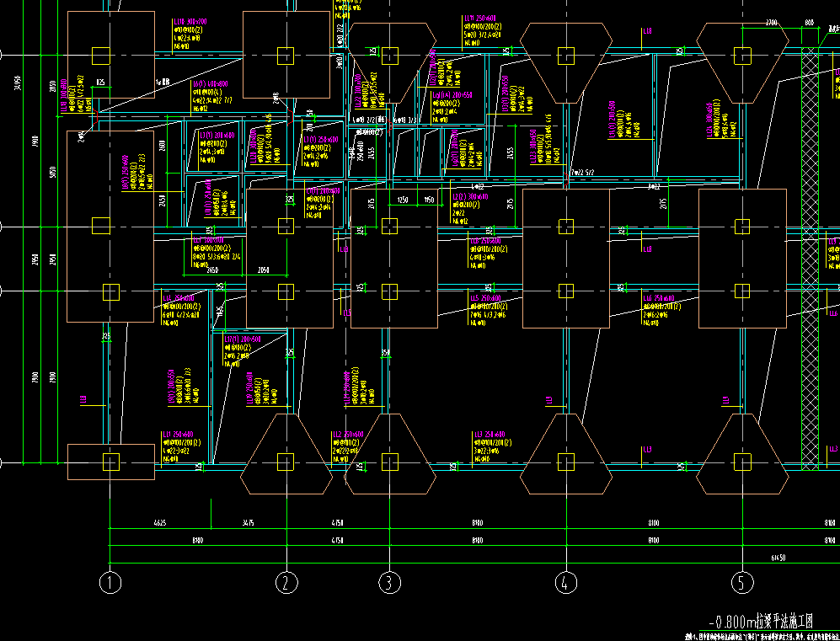Image resolution: width=840 pixels, height=641 pixels.
Task: Select vertical beam label 'L14(1) 200x500'
Action: (611, 120)
